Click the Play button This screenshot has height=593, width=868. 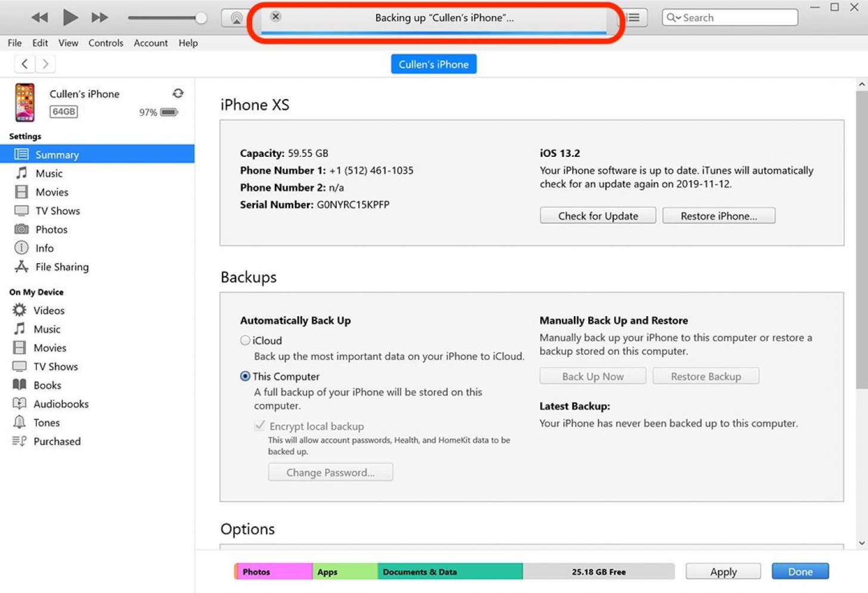click(x=70, y=17)
